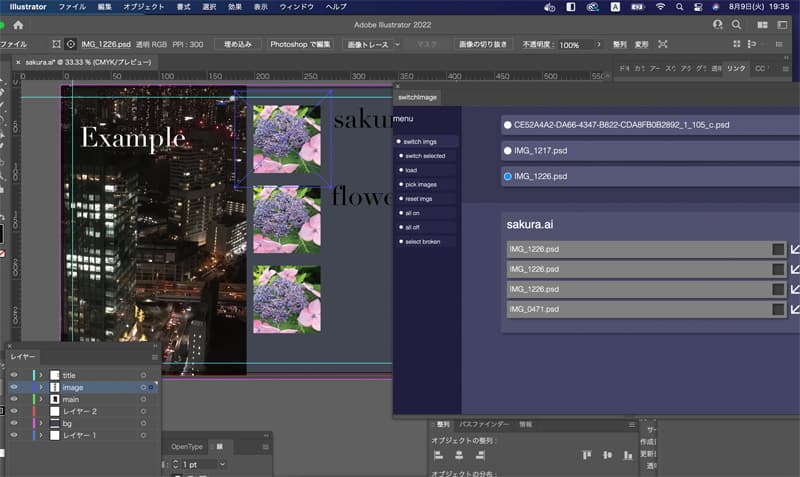Choose select broken in switchImage menu
Image resolution: width=800 pixels, height=477 pixels.
(426, 241)
